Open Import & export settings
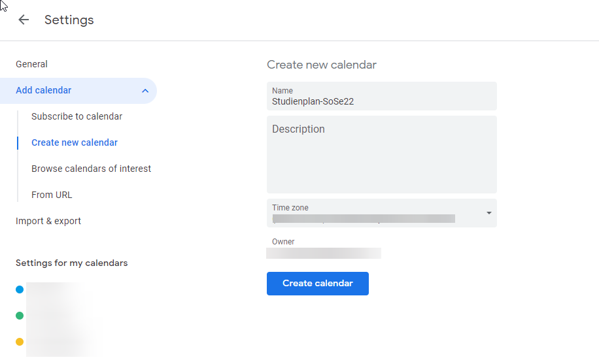The height and width of the screenshot is (364, 599). pyautogui.click(x=48, y=221)
